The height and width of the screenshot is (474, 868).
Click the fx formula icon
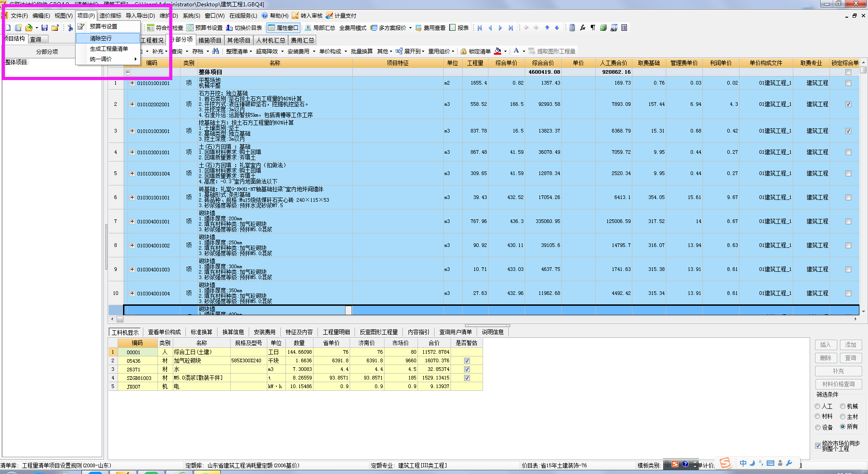(583, 28)
